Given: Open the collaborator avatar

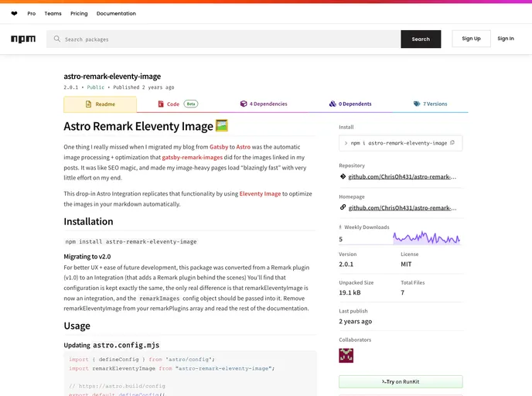Looking at the screenshot, I should pyautogui.click(x=346, y=356).
